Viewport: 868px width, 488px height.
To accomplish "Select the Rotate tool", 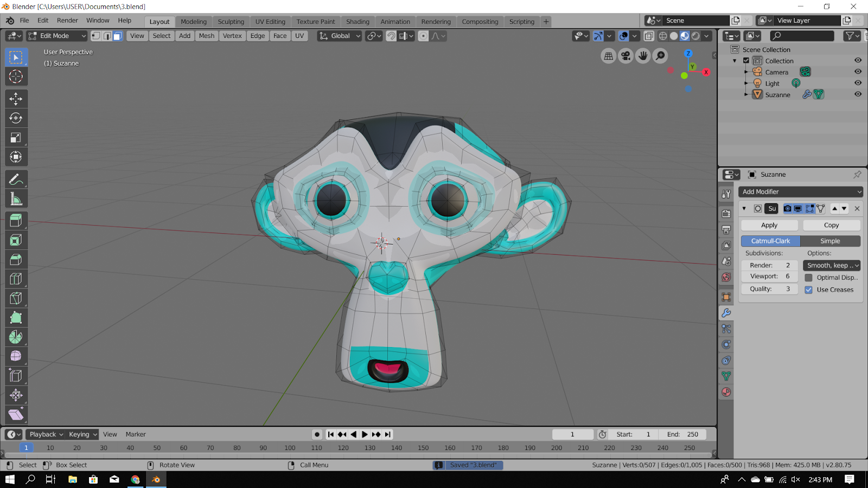I will pos(16,118).
